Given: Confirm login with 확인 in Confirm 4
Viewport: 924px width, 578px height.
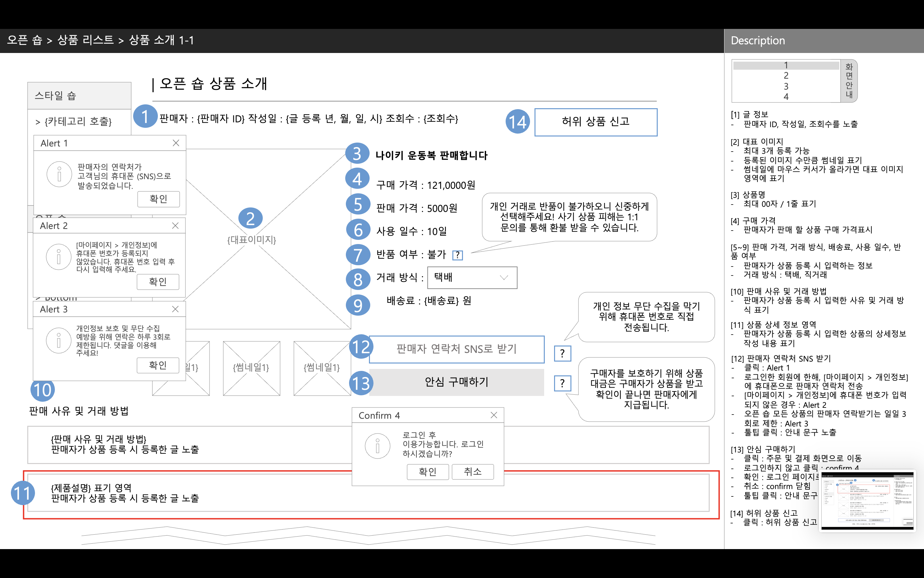Looking at the screenshot, I should tap(428, 472).
